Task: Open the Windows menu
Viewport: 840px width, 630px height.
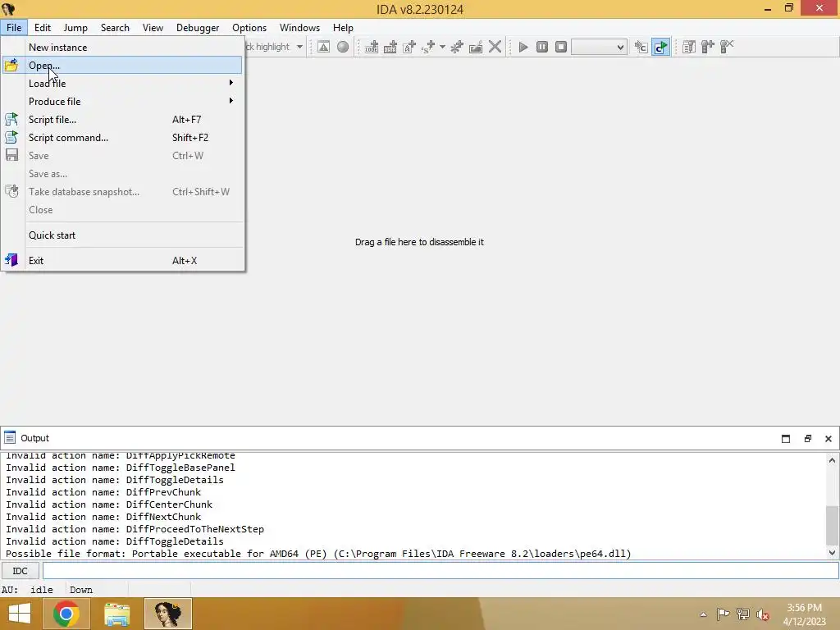Action: (299, 28)
